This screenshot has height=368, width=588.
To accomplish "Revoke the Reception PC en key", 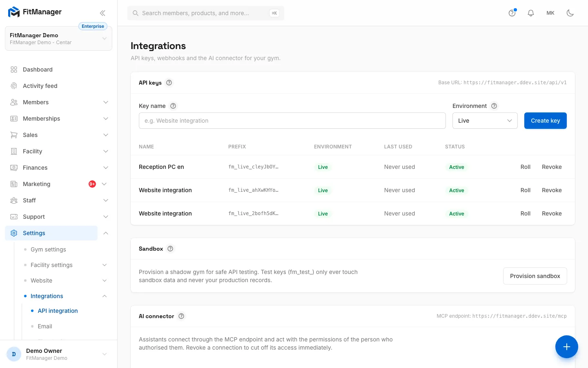I will [552, 167].
